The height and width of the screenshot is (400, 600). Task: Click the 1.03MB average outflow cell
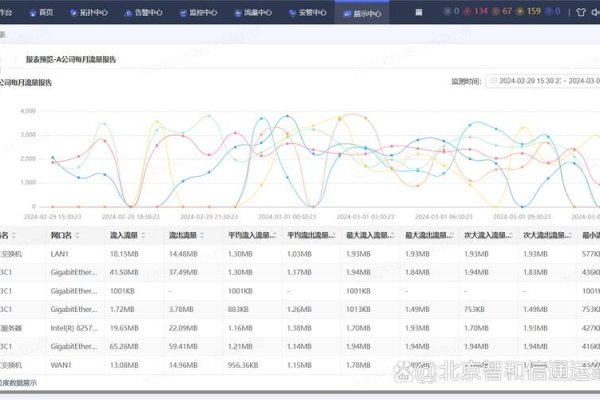click(299, 254)
